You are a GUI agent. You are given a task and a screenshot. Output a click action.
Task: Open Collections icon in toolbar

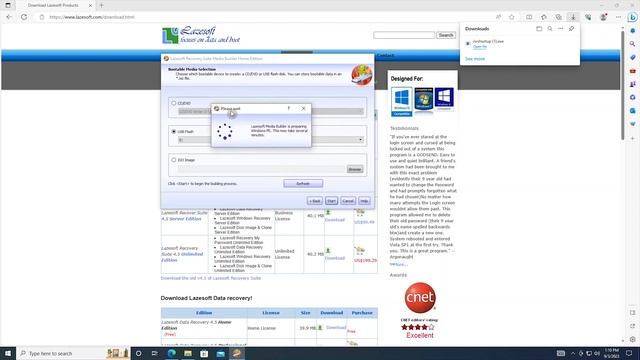(558, 17)
